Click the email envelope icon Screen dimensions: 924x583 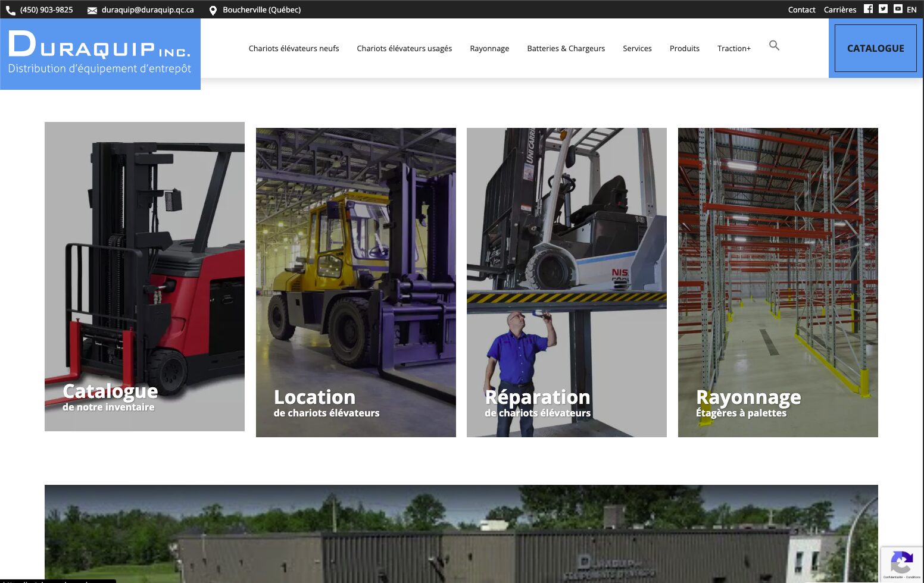click(x=92, y=10)
